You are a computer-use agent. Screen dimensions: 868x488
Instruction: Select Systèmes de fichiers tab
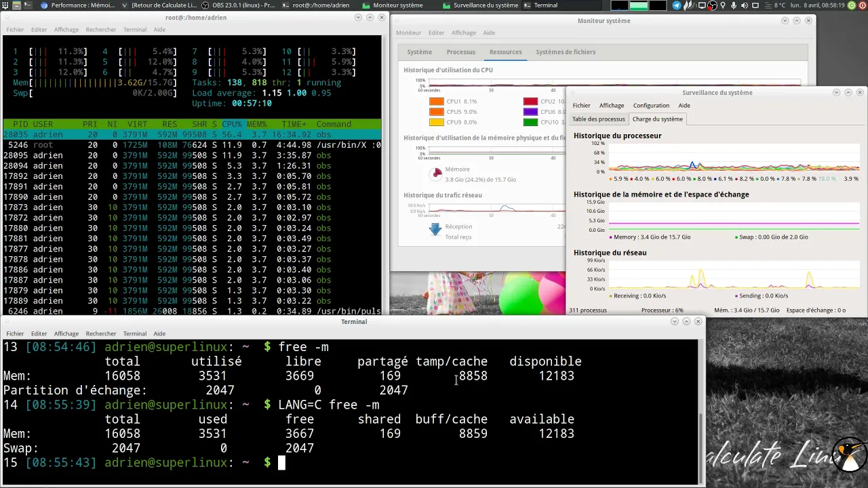tap(566, 52)
